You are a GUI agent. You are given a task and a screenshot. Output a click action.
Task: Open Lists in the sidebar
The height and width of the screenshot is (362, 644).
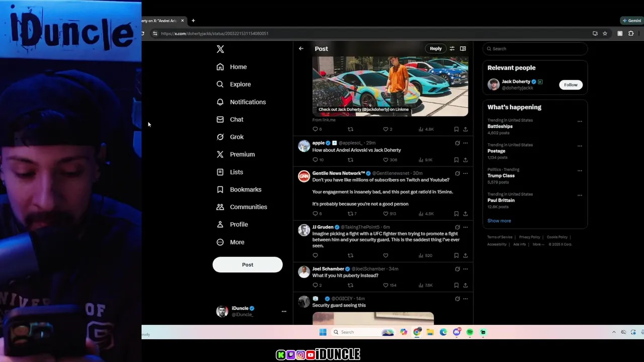coord(230,172)
